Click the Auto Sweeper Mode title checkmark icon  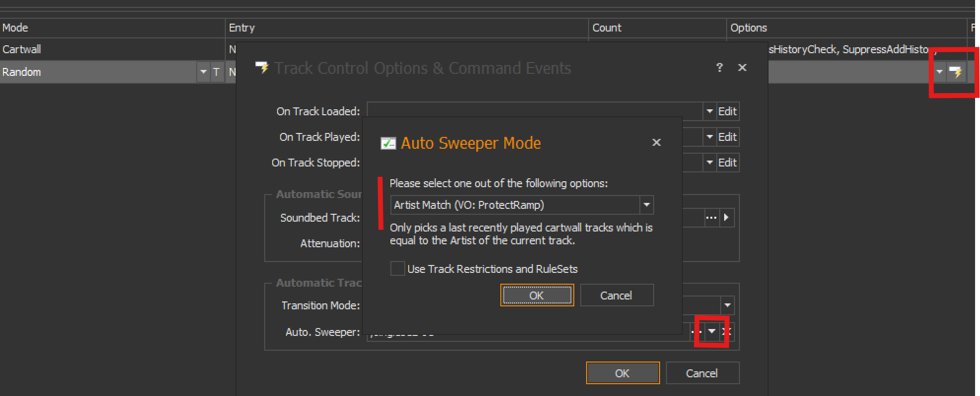[x=388, y=143]
